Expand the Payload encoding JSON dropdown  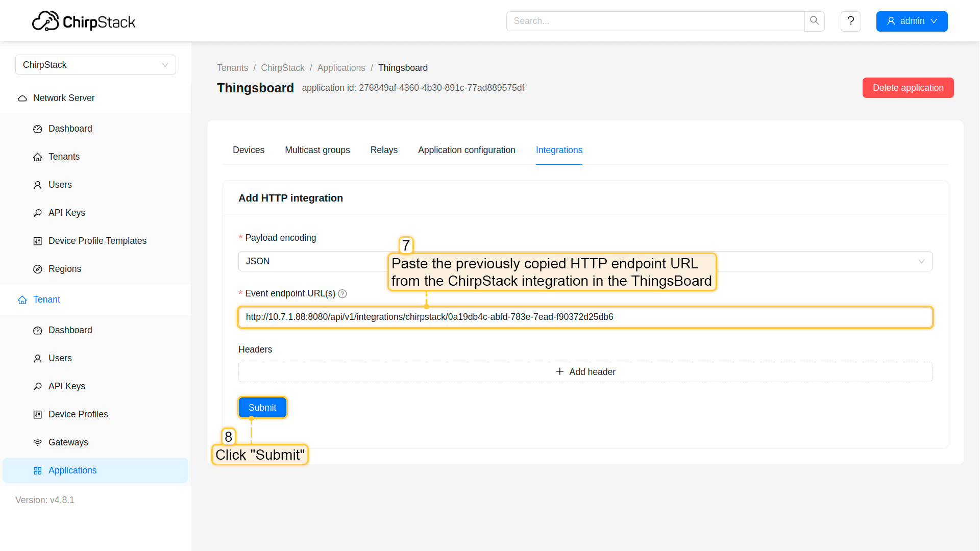tap(817, 261)
